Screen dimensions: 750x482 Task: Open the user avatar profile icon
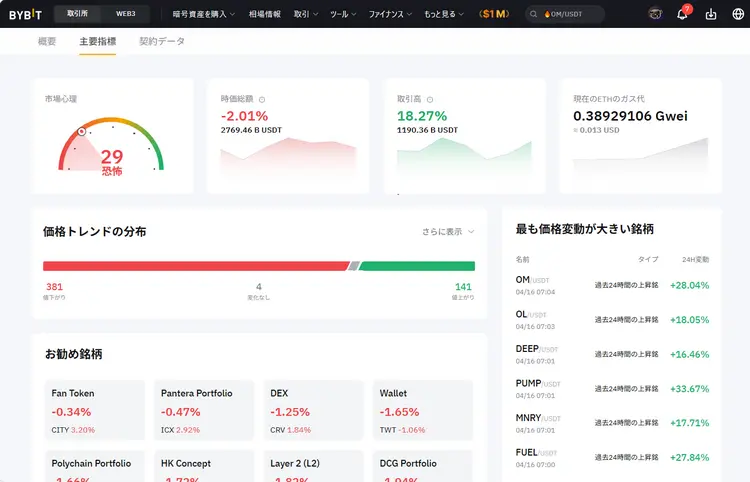pos(655,14)
